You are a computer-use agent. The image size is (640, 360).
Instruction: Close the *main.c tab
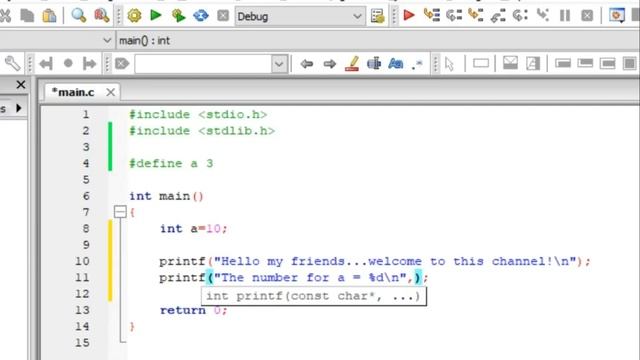point(110,92)
